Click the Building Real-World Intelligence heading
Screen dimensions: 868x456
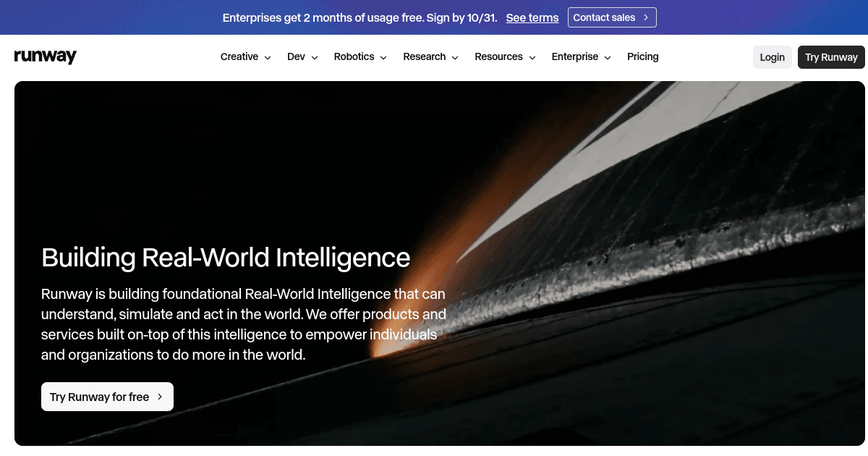pos(226,257)
